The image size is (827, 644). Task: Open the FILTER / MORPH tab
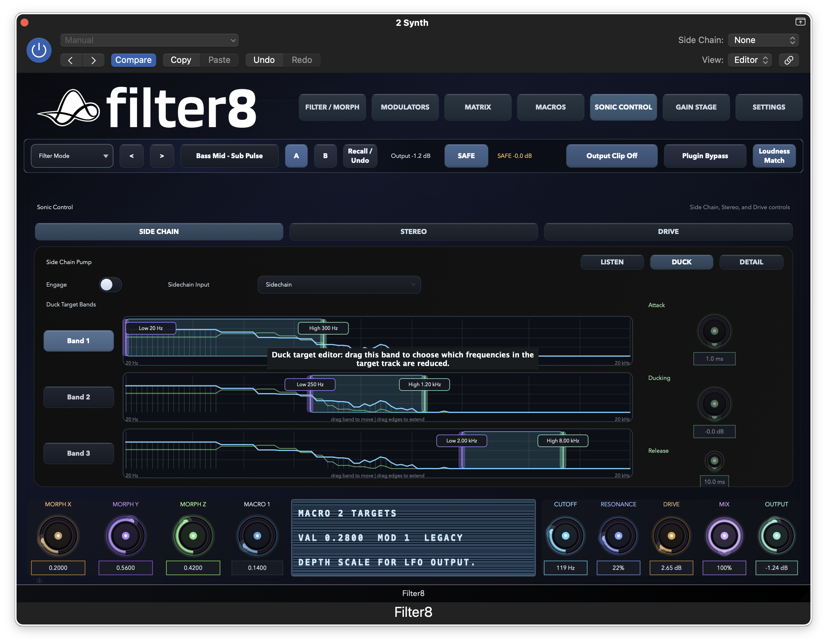click(332, 107)
